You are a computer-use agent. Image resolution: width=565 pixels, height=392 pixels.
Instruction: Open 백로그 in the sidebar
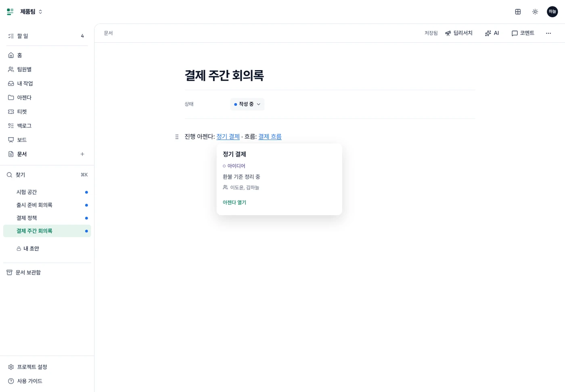pos(47,126)
